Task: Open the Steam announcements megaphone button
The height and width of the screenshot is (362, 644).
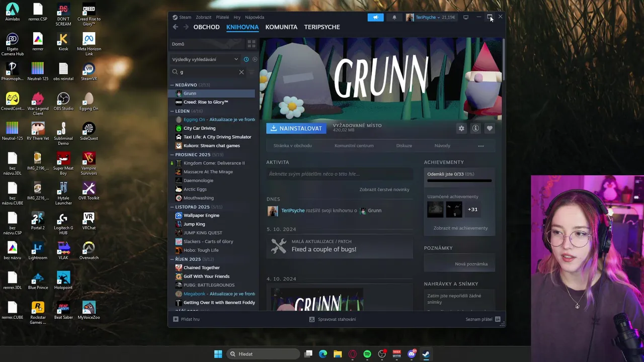Action: click(375, 17)
